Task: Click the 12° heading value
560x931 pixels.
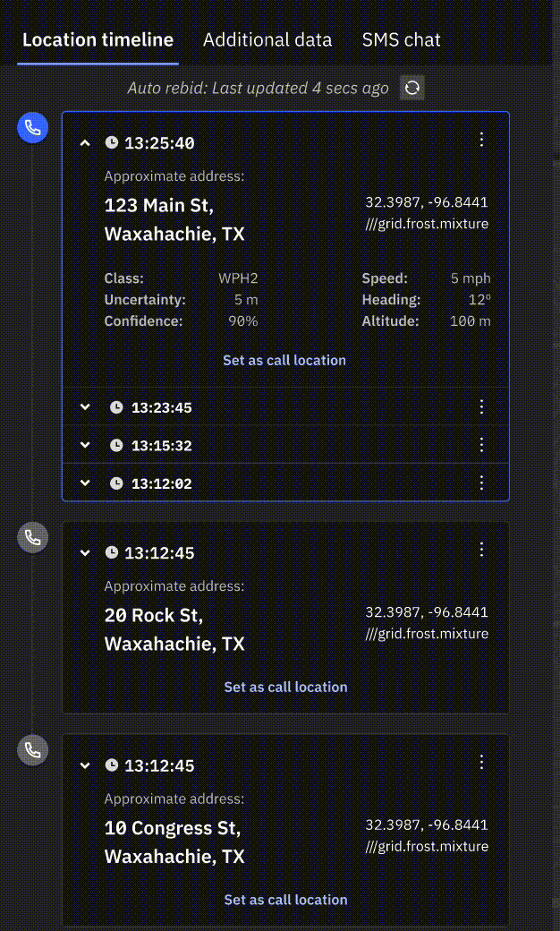Action: point(479,300)
